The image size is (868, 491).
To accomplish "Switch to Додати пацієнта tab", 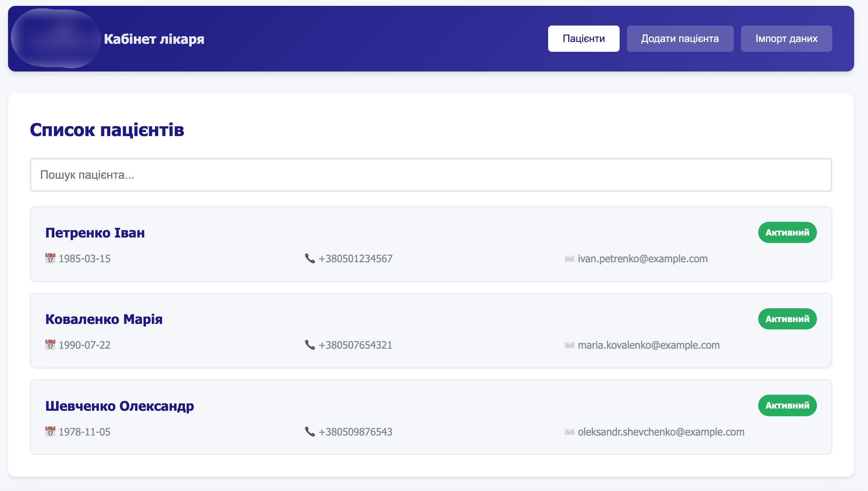I will click(x=680, y=39).
